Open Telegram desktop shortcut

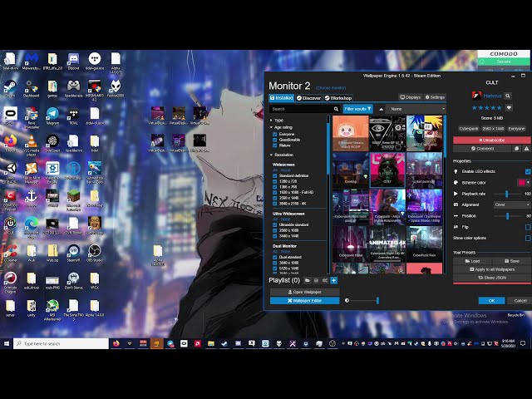[52, 116]
